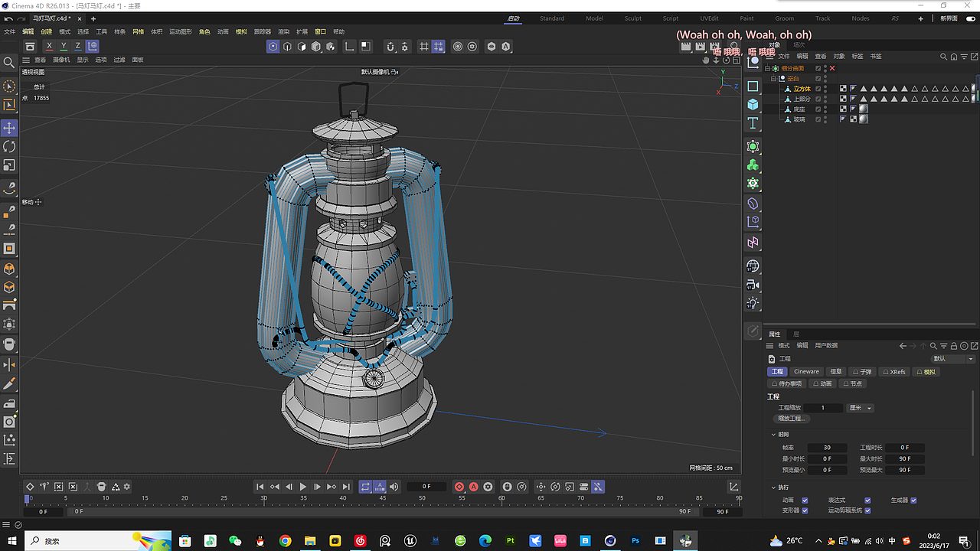
Task: Jump to the end of animation
Action: click(346, 487)
